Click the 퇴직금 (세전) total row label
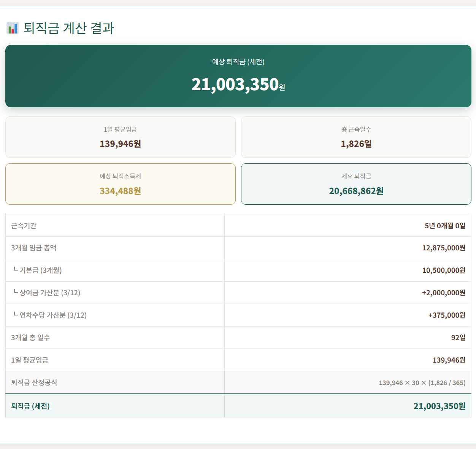 (30, 406)
